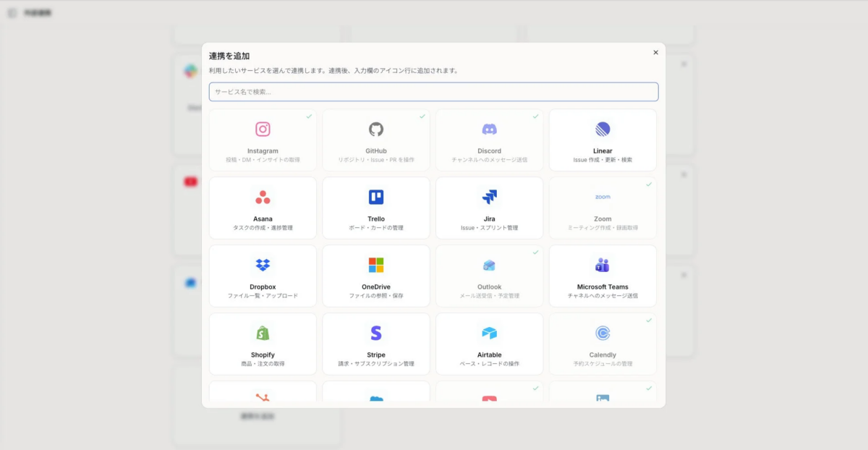The height and width of the screenshot is (450, 868).
Task: Click the Calendly logo icon
Action: [603, 333]
